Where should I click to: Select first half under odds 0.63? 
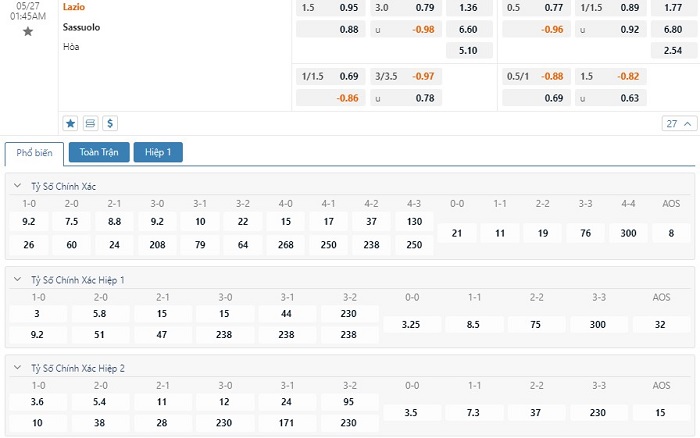pyautogui.click(x=611, y=98)
